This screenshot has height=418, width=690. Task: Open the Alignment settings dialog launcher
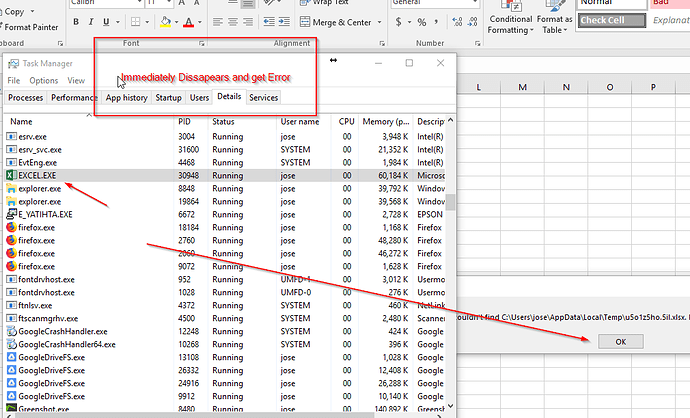(x=382, y=43)
